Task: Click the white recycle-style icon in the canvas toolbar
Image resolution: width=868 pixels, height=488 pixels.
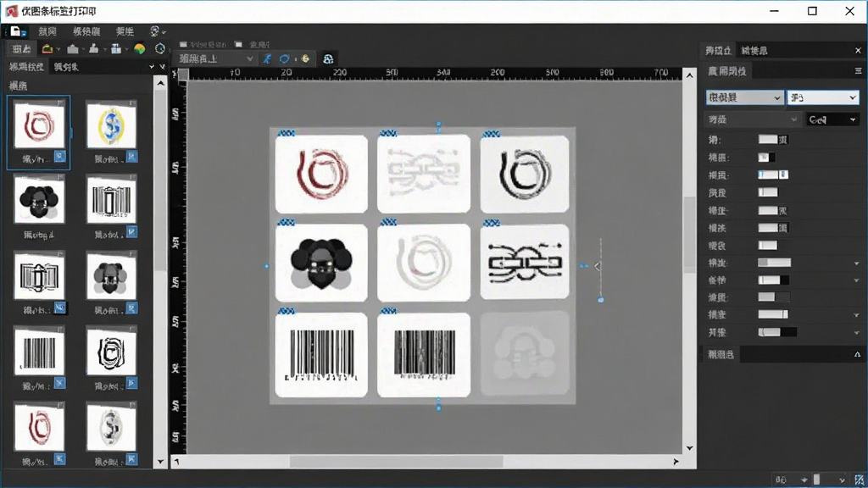Action: tap(328, 58)
